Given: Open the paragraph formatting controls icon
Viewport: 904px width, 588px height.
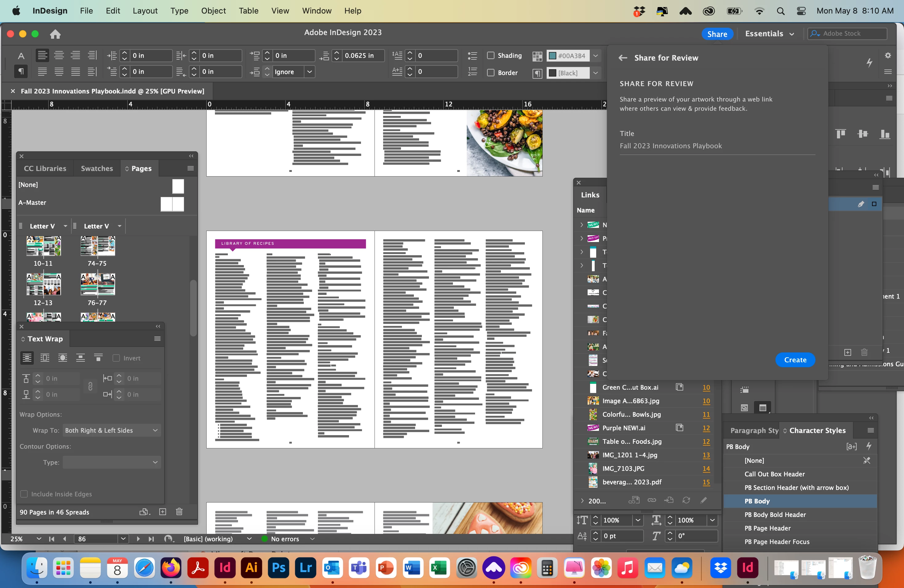Looking at the screenshot, I should click(x=21, y=71).
